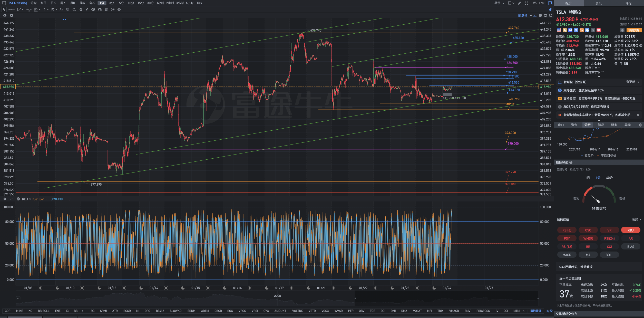The width and height of the screenshot is (644, 318).
Task: Open the 前复权 adjustment dropdown
Action: pos(525,16)
